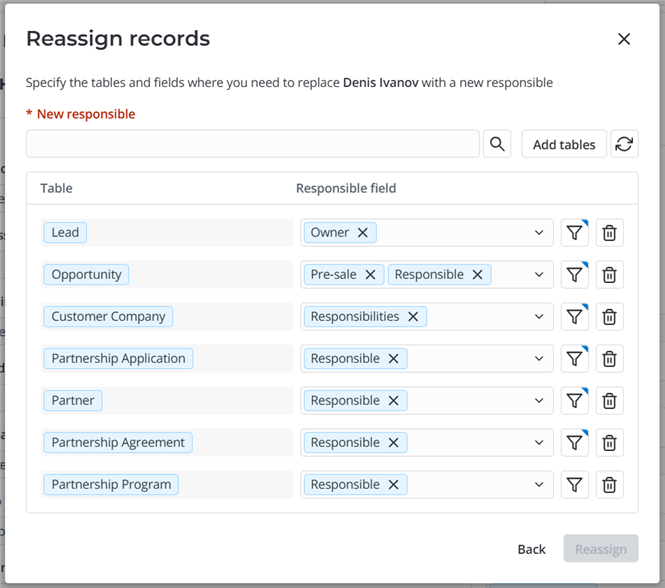Open the filter for the Lead row

tap(574, 233)
